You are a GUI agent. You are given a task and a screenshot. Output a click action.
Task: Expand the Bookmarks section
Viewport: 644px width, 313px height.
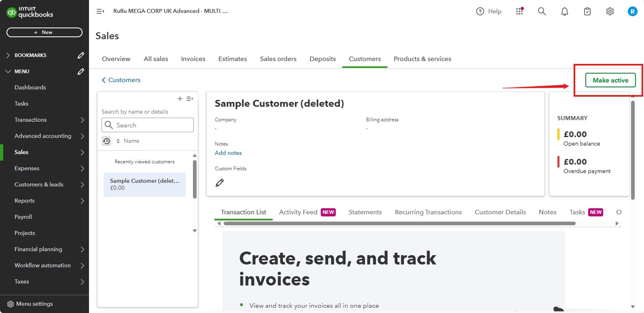(x=8, y=55)
